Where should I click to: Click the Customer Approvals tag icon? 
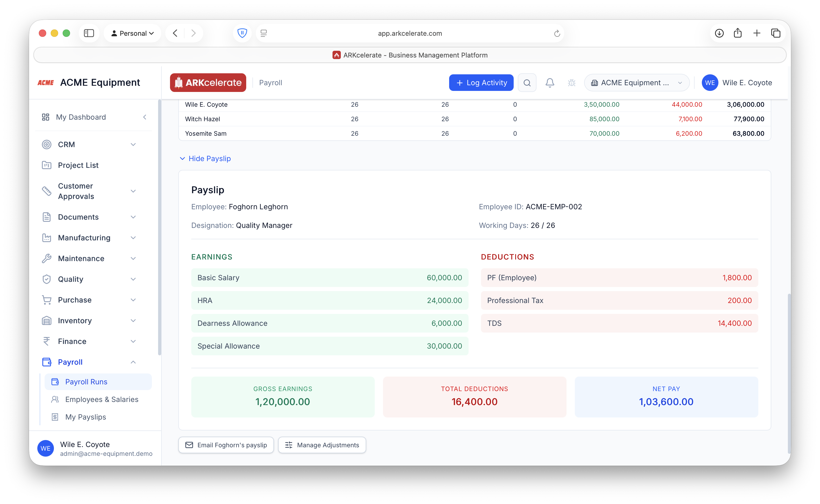tap(47, 191)
